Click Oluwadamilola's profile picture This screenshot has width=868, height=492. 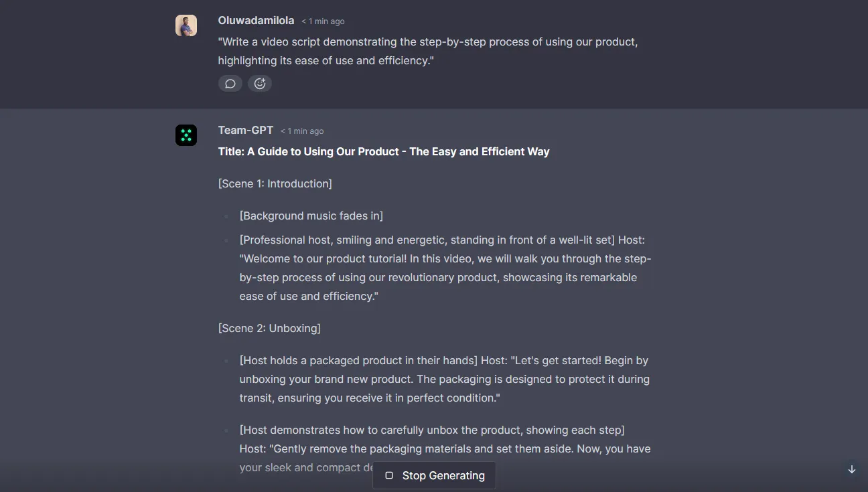[x=186, y=25]
